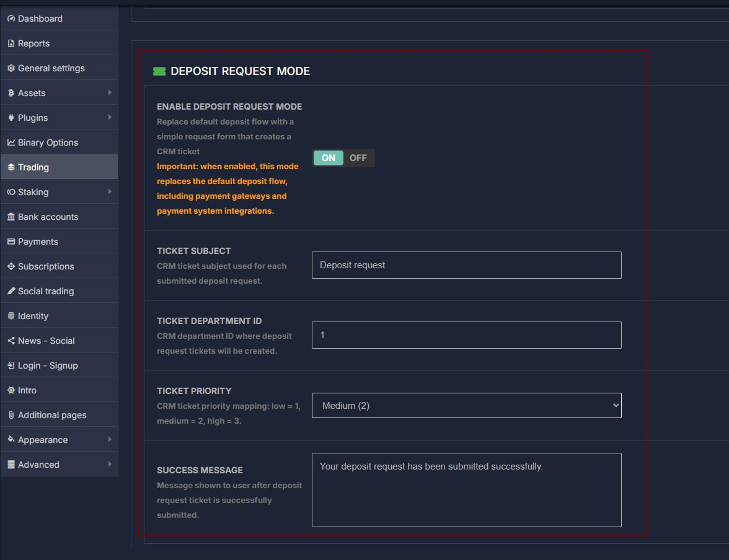The width and height of the screenshot is (729, 560).
Task: Click the Bitcoin icon beside Assets
Action: click(11, 93)
